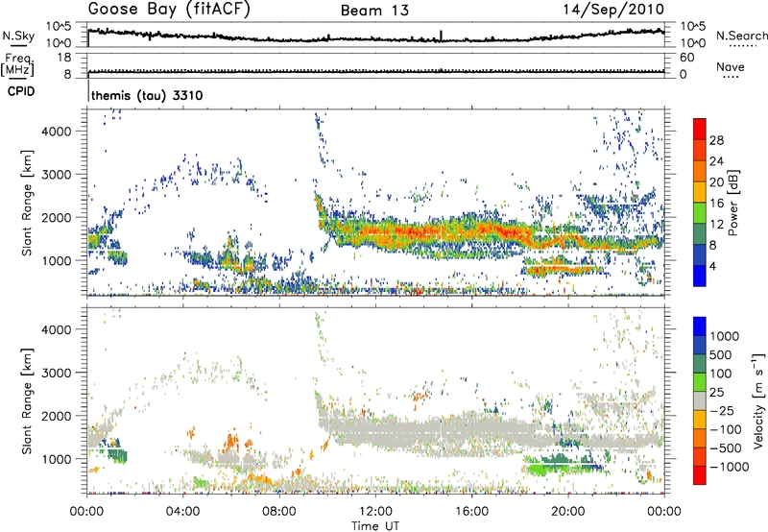Viewport: 768px width, 532px height.
Task: Pick the dark blue top Velocity colorbar segment
Action: point(700,326)
